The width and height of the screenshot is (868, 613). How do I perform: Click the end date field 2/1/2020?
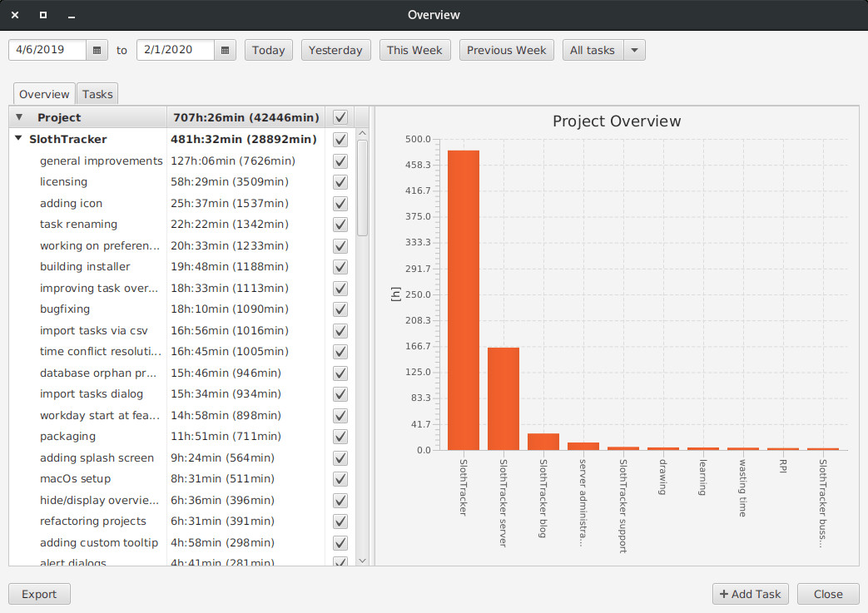(x=176, y=50)
